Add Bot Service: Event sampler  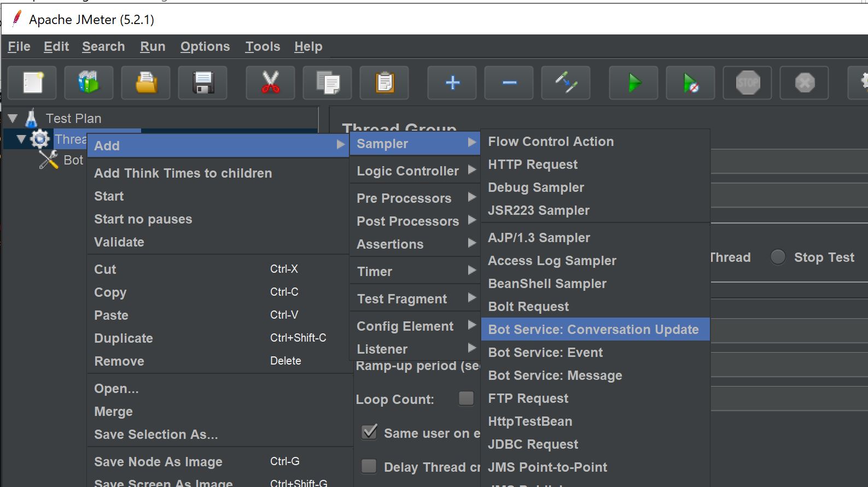point(596,353)
